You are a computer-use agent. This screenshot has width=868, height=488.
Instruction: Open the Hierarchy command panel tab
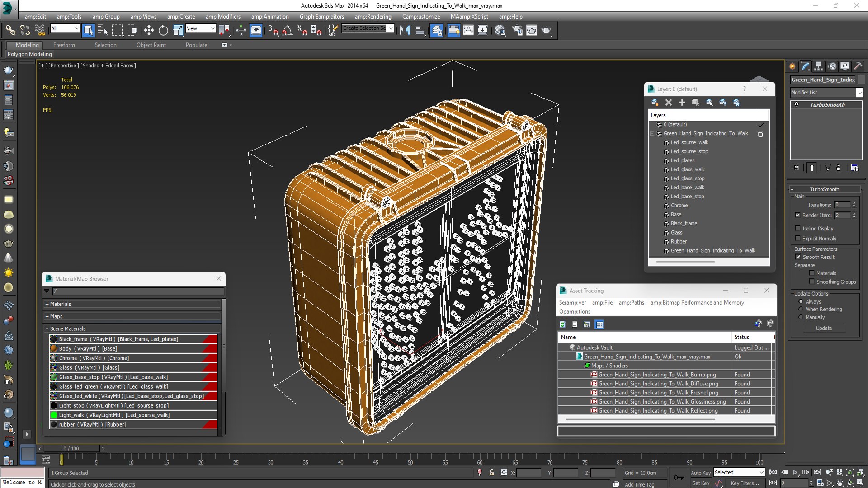(818, 66)
